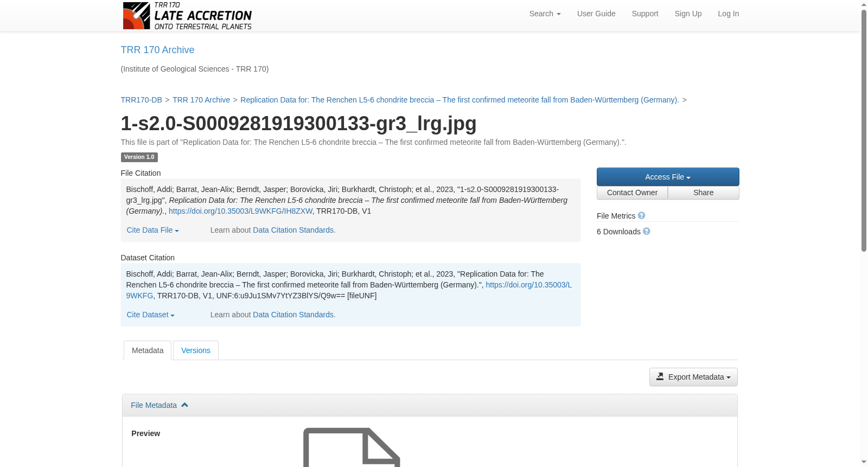Click the "File Metrics" label
The image size is (868, 467).
[x=616, y=216]
